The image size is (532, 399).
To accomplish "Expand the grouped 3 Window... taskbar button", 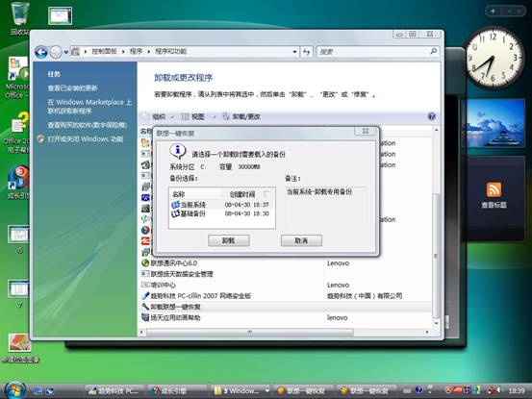I will coord(241,391).
